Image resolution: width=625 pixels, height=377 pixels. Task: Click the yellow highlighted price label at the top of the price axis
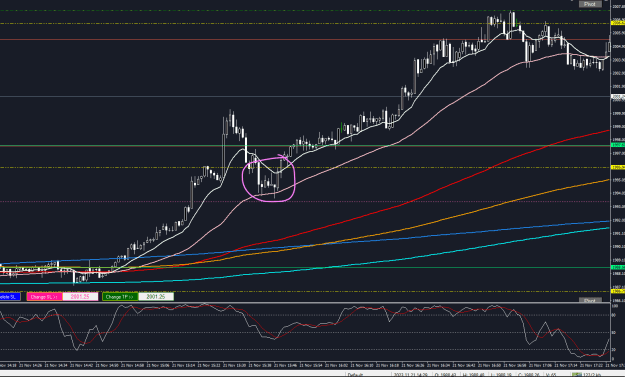tap(617, 23)
